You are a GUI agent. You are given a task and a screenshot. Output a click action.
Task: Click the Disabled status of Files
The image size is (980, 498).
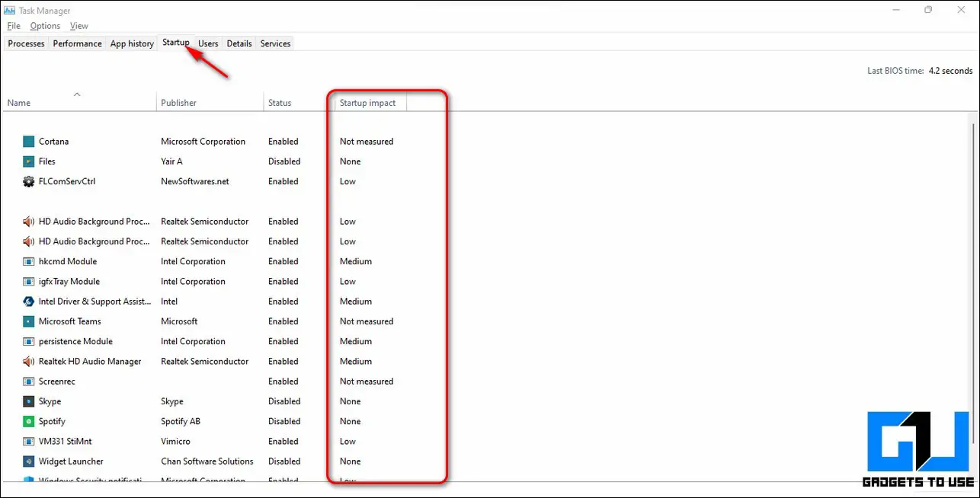284,161
